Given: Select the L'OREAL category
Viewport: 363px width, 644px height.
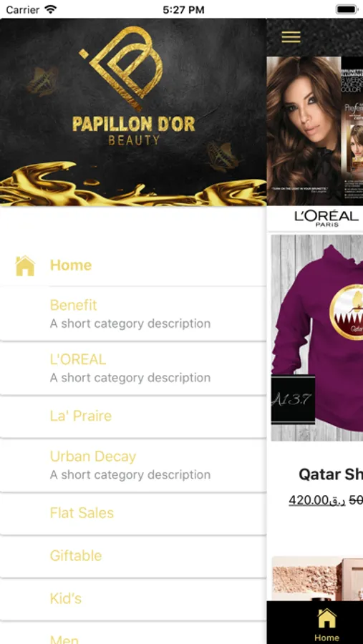Looking at the screenshot, I should 133,368.
